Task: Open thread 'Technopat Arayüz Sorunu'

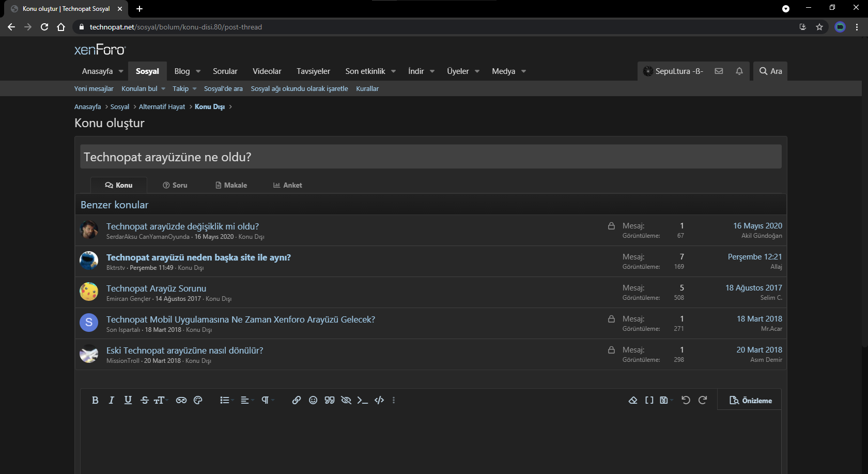Action: (x=156, y=288)
